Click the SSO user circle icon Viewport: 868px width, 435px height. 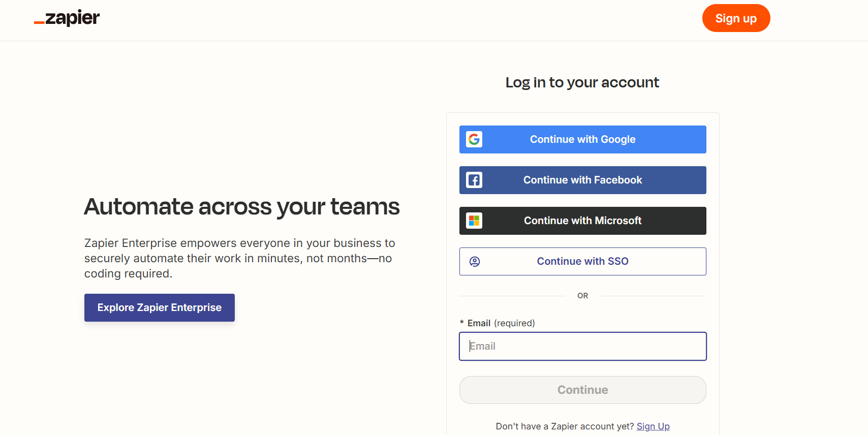(x=475, y=262)
